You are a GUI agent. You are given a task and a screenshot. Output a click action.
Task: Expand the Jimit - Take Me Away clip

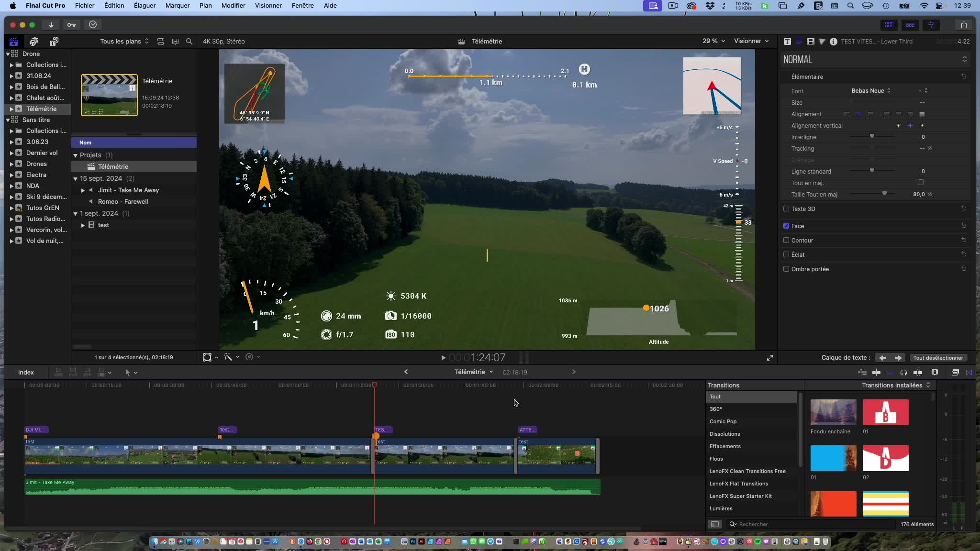83,190
